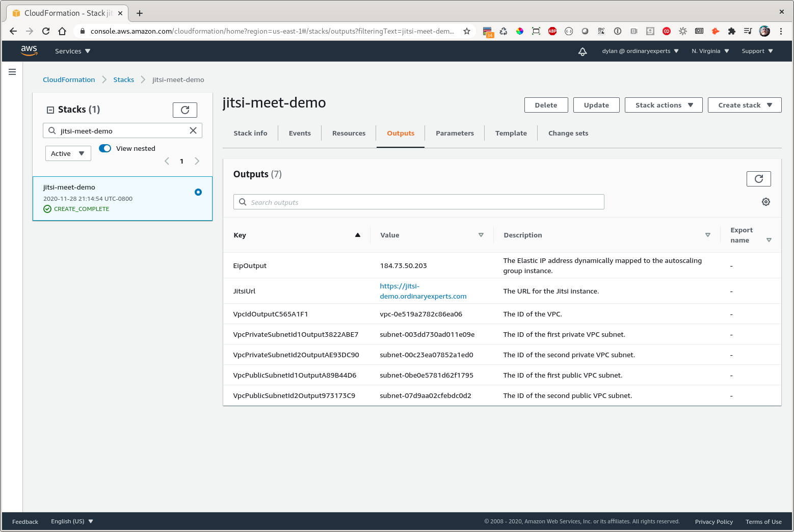Viewport: 794px width, 532px height.
Task: Open the hamburger navigation menu
Action: click(x=12, y=72)
